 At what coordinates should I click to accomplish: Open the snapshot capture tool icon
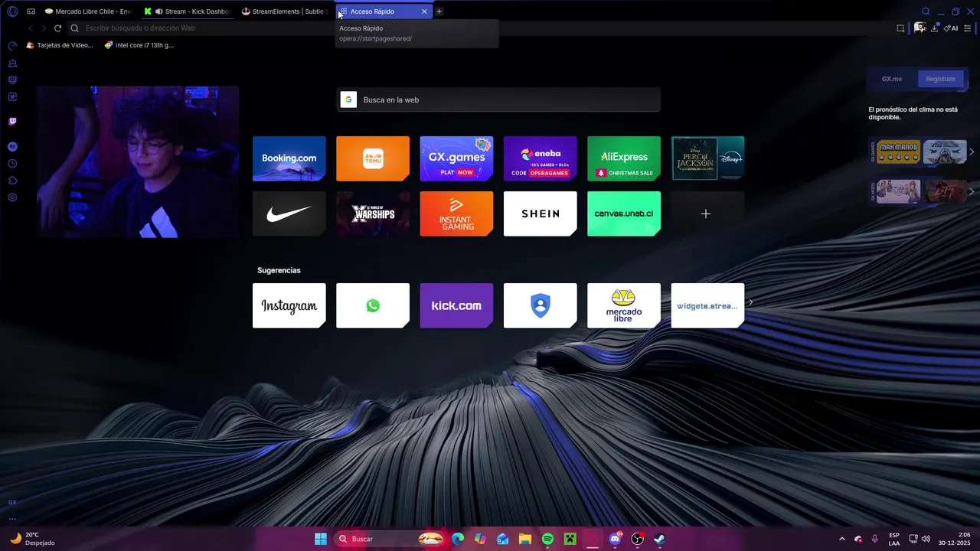tap(900, 28)
